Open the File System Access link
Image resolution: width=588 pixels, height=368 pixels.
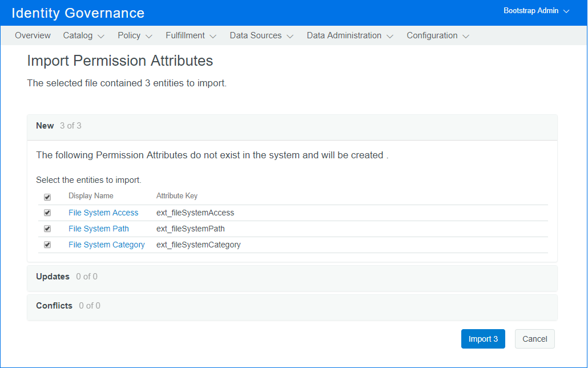103,213
